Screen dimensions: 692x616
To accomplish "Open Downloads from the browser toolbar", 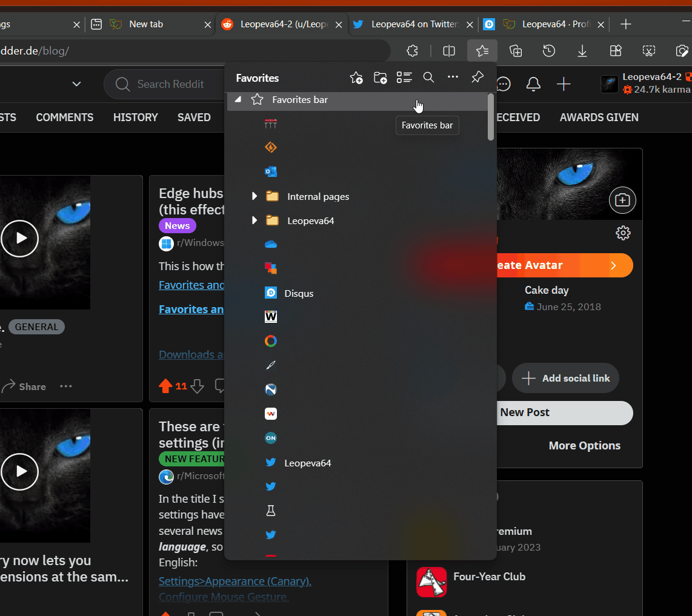I will coord(582,51).
